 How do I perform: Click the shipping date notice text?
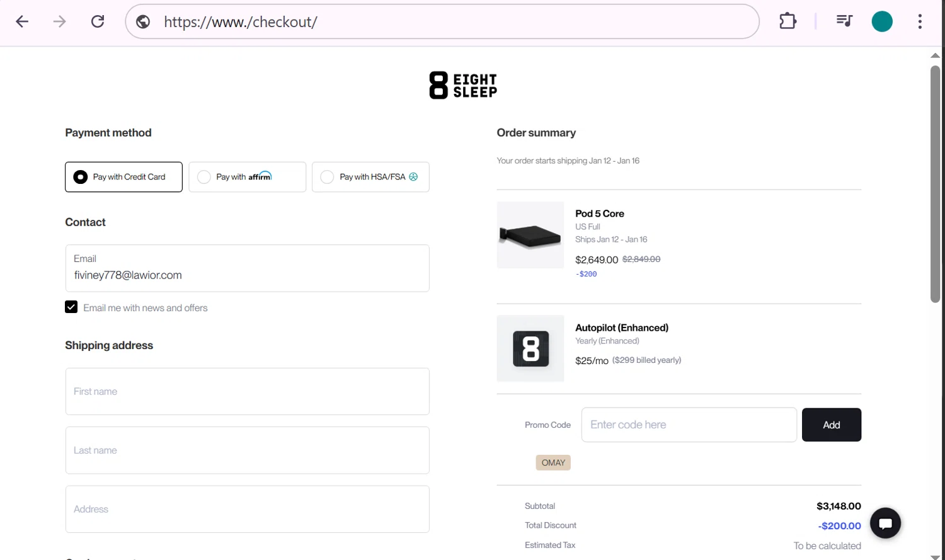click(568, 161)
